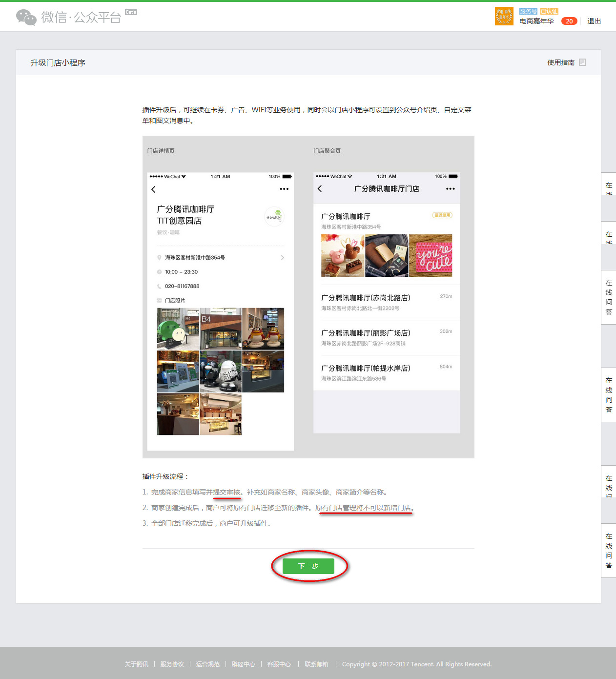Open the leather wallet photo
Image resolution: width=616 pixels, height=679 pixels.
coord(387,256)
